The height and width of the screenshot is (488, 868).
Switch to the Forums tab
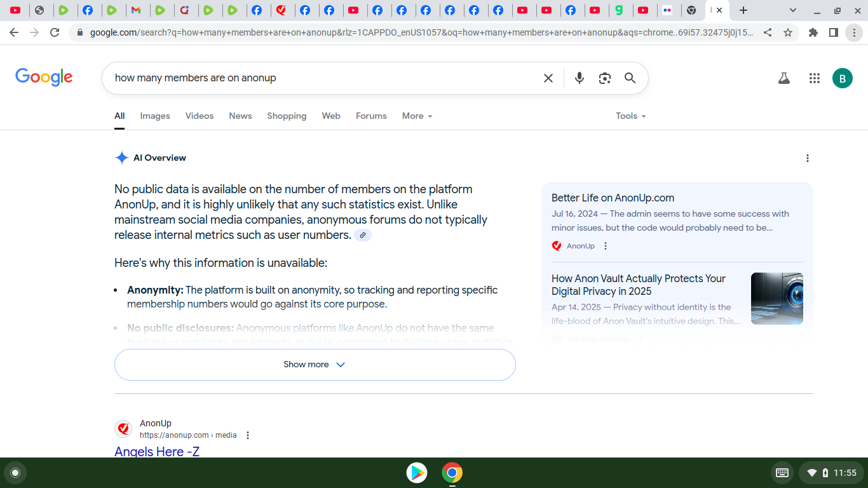[x=371, y=116]
